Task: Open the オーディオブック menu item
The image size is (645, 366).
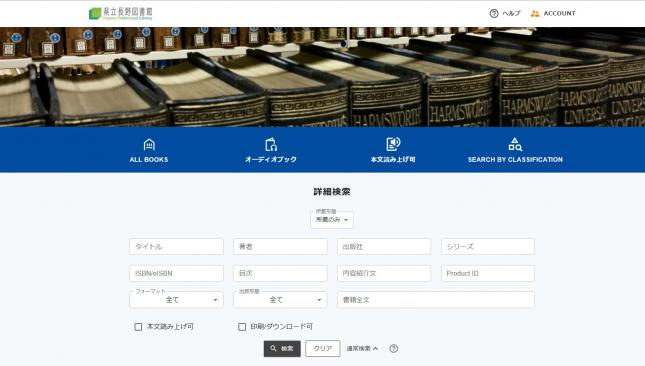Action: (x=271, y=160)
